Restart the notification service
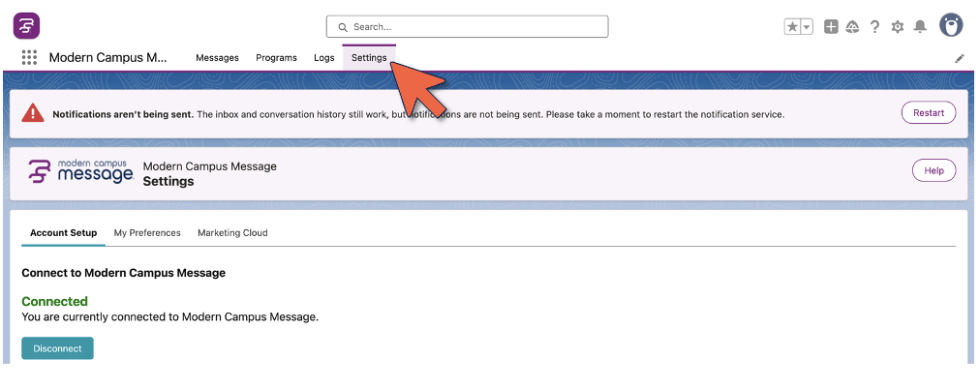The height and width of the screenshot is (389, 980). 928,113
